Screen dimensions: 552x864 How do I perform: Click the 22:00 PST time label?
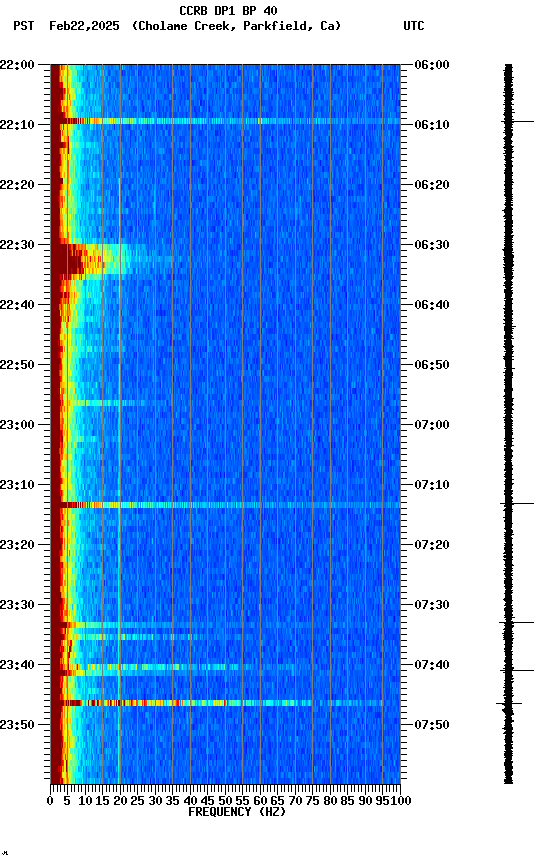(x=17, y=65)
